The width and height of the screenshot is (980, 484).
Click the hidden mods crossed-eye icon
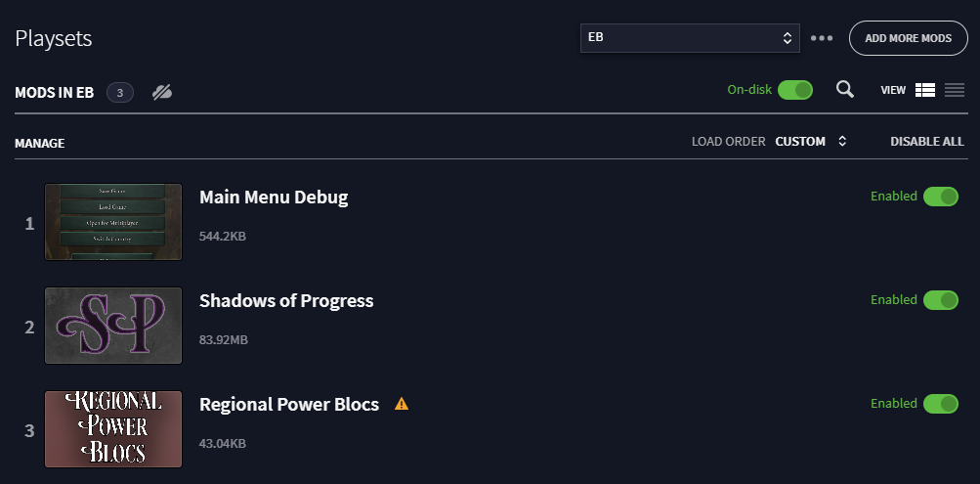pyautogui.click(x=162, y=93)
